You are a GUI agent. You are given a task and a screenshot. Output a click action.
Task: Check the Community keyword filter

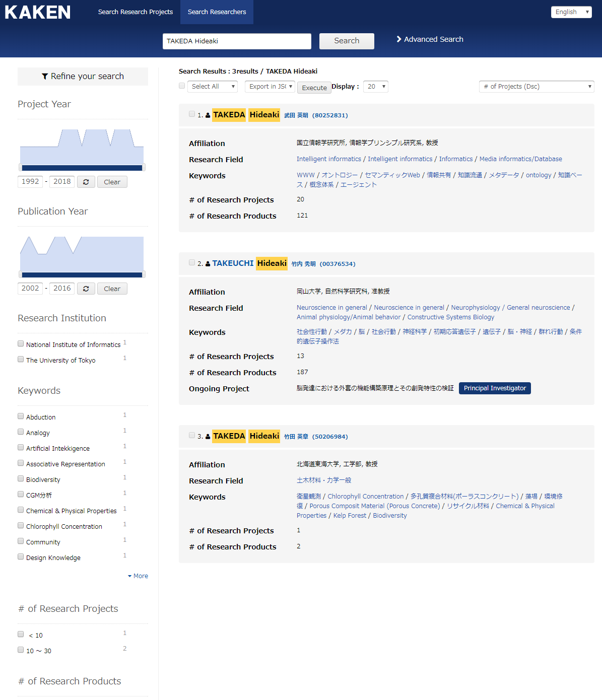21,541
